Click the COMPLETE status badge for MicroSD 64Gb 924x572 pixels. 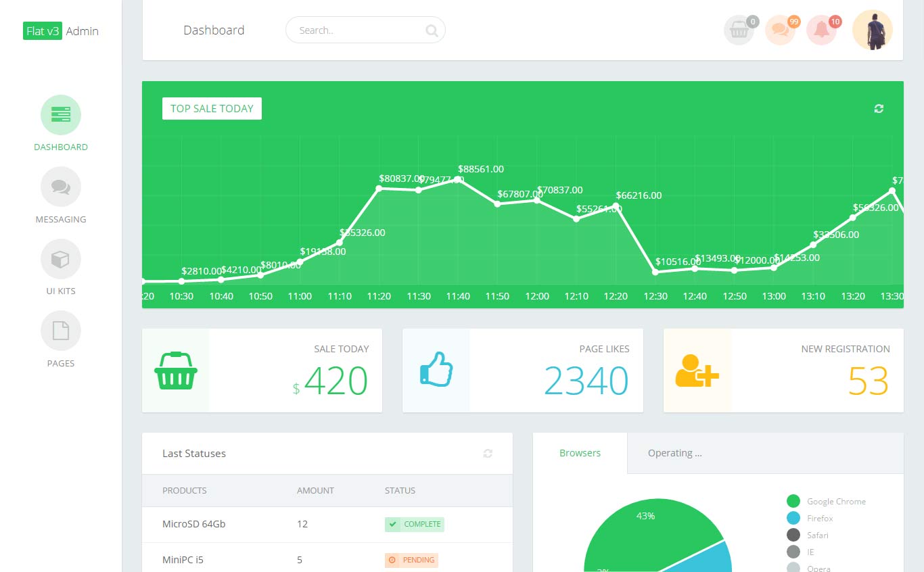pyautogui.click(x=413, y=524)
